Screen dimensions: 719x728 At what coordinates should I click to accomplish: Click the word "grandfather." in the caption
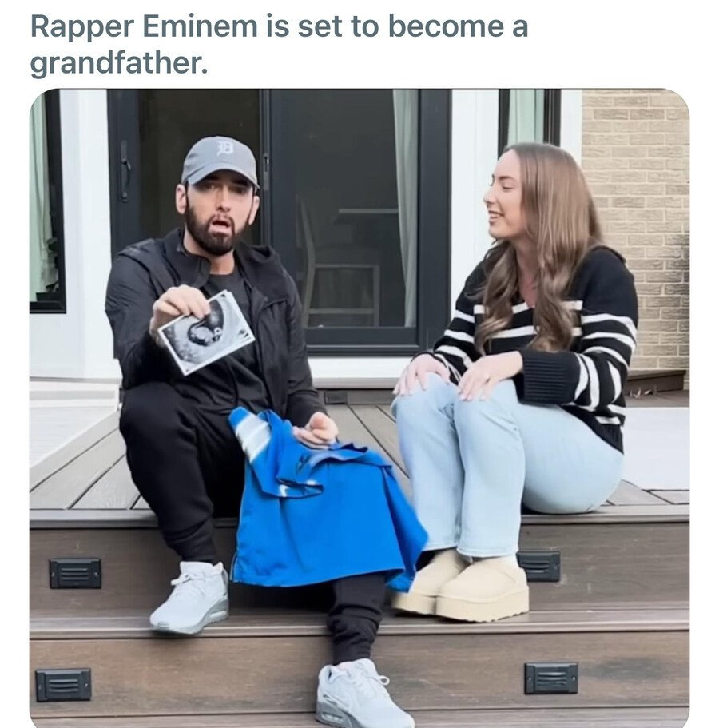click(119, 64)
